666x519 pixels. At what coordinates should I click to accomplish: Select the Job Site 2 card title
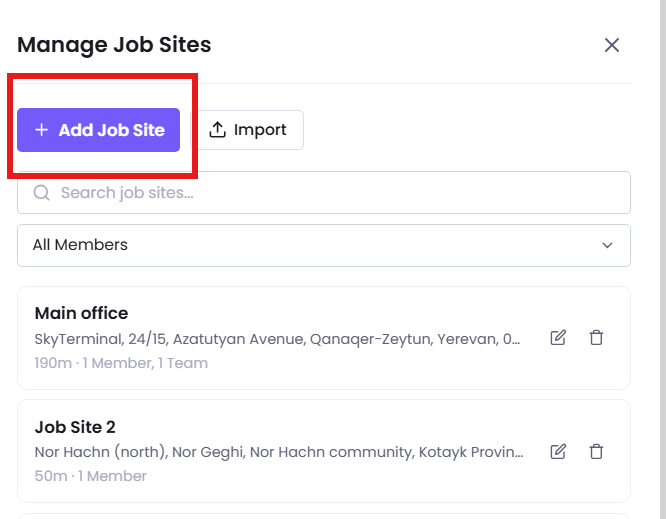[x=75, y=427]
